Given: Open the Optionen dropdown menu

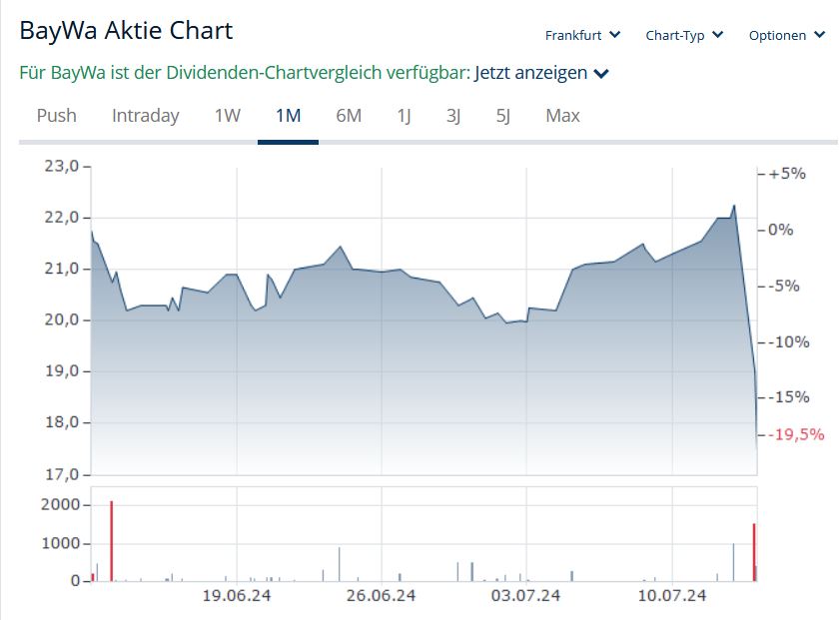Looking at the screenshot, I should click(787, 35).
